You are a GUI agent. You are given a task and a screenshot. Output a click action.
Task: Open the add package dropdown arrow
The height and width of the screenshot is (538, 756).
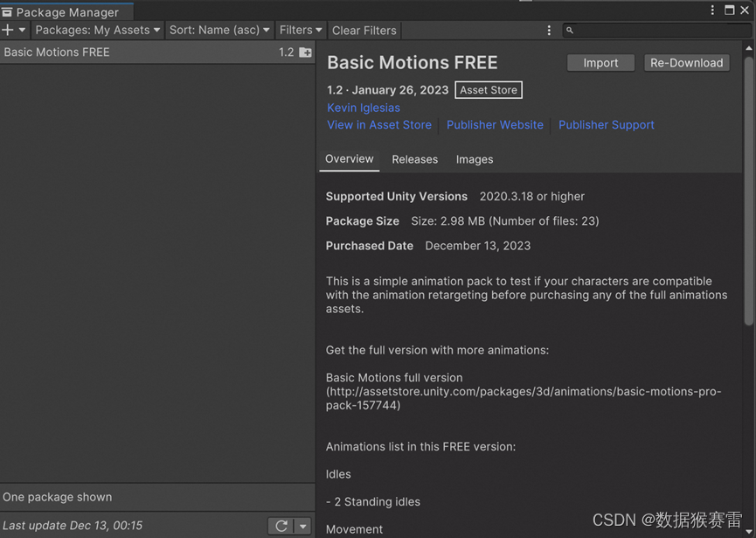[22, 30]
